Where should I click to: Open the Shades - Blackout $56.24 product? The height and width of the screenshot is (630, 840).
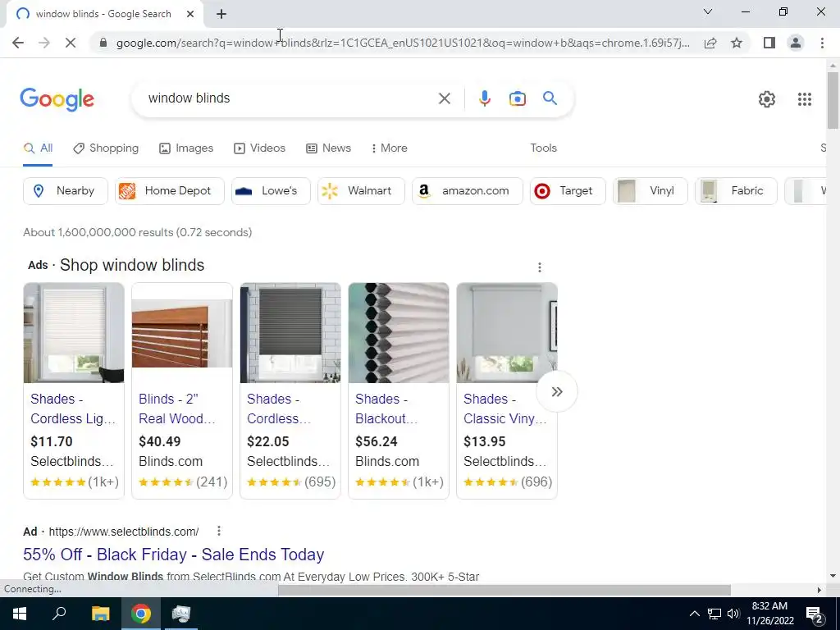point(386,409)
